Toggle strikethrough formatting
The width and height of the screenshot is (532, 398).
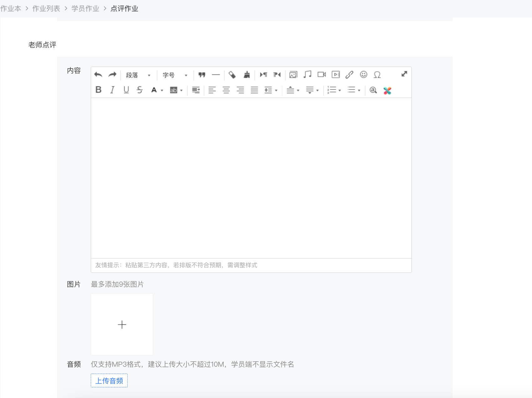point(140,90)
